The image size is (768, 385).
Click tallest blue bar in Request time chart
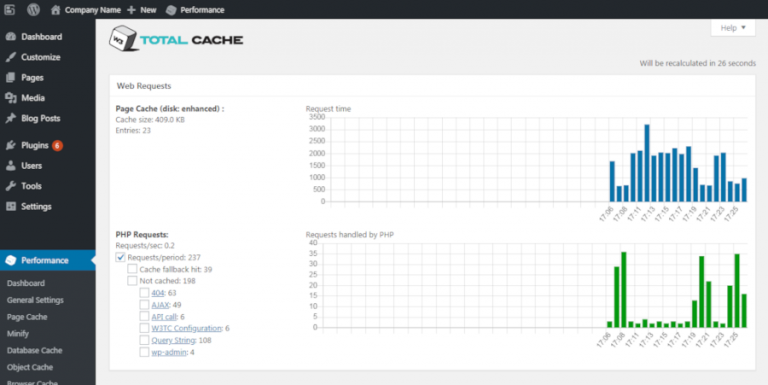coord(647,163)
